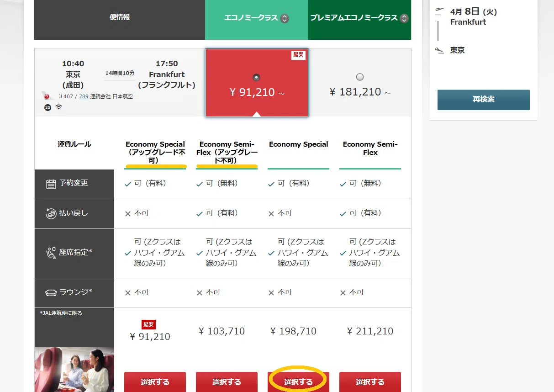Click the Frankfurt (フランクフルト) destination text

[x=167, y=79]
